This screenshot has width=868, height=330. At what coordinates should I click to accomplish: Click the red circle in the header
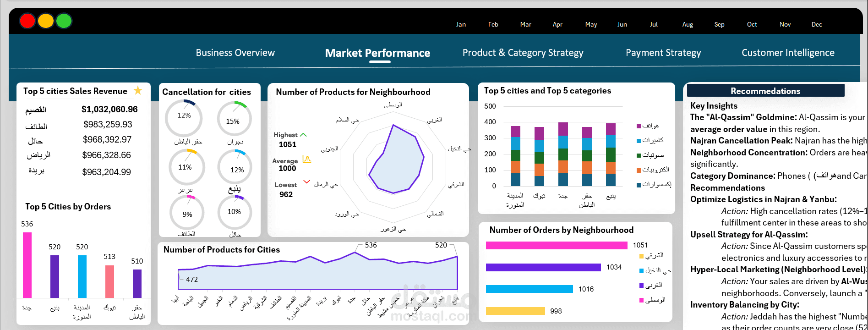pos(27,21)
